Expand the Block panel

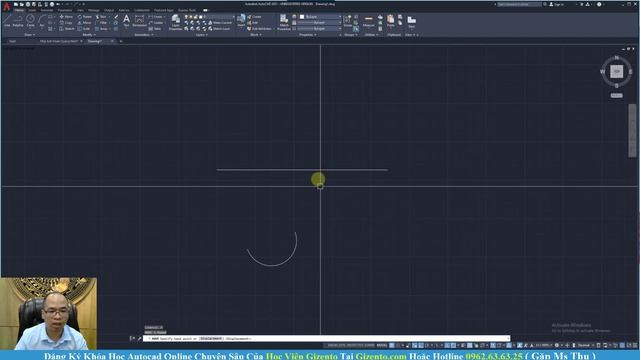point(256,35)
